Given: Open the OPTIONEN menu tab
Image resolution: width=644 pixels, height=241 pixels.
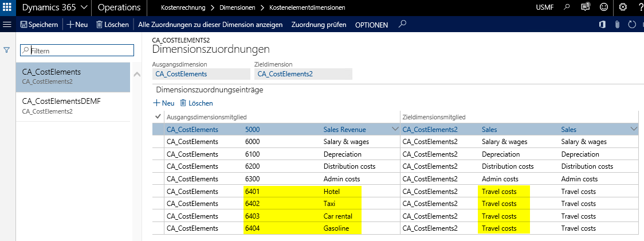Looking at the screenshot, I should tap(371, 25).
